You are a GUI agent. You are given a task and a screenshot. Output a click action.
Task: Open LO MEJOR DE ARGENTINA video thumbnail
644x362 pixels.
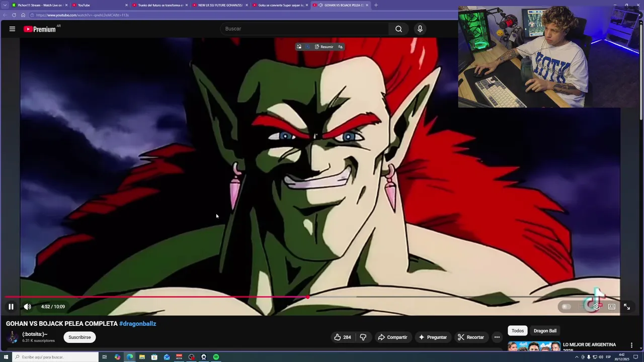534,346
